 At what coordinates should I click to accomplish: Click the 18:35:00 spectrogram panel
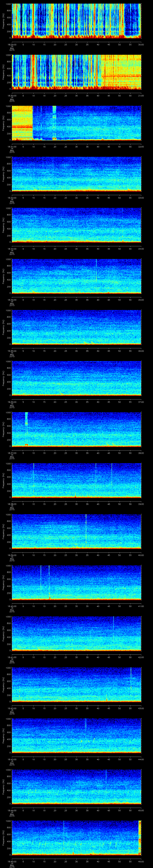click(x=76, y=327)
